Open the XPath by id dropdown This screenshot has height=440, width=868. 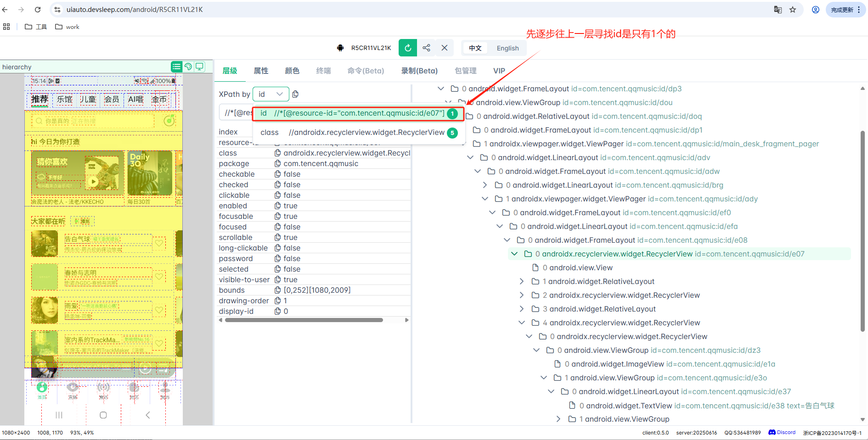[271, 94]
